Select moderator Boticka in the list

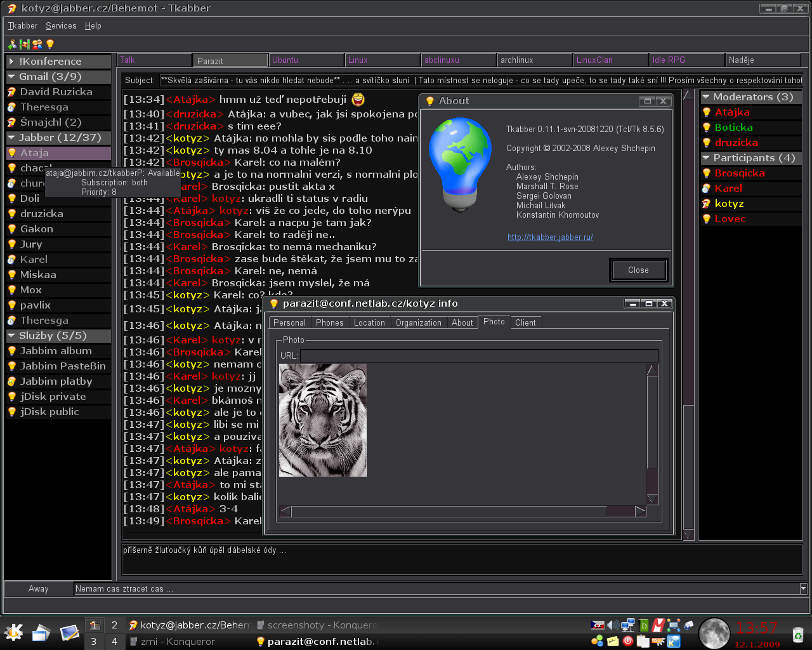[x=751, y=128]
